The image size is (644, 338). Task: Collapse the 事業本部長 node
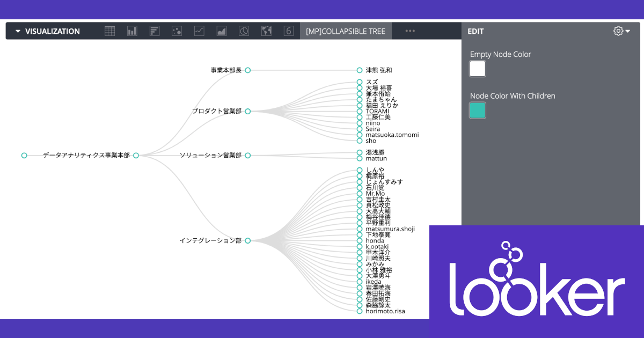(247, 70)
